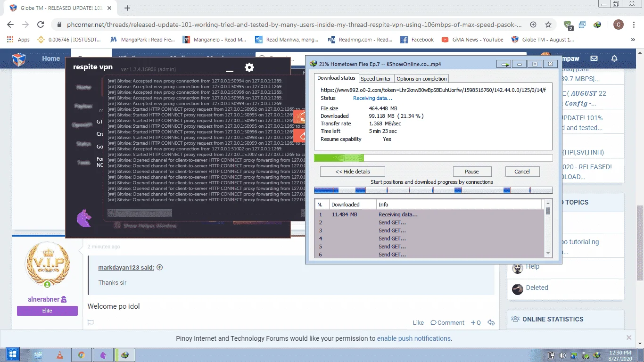Click the purple wolf logo in respite vpn
644x362 pixels.
84,218
